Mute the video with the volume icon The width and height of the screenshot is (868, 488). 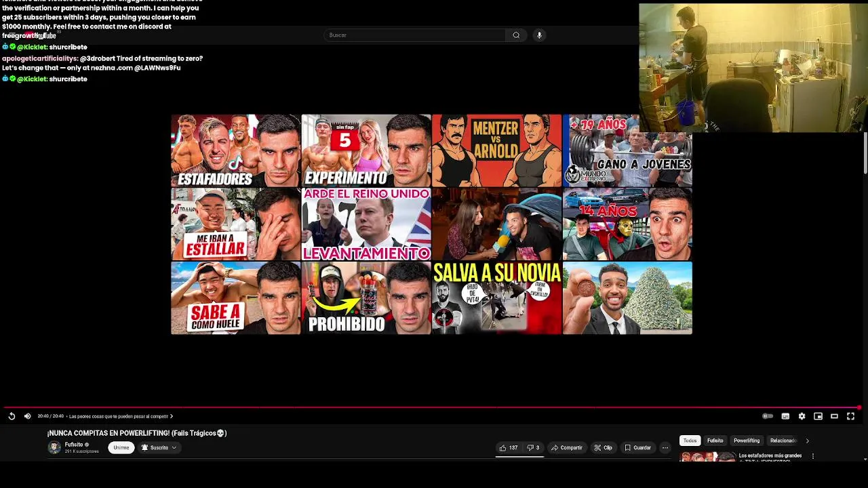pyautogui.click(x=27, y=416)
